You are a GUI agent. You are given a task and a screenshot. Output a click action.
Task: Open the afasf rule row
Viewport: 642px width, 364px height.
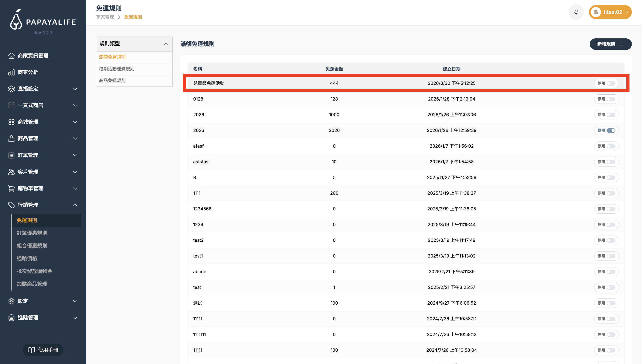tap(199, 146)
